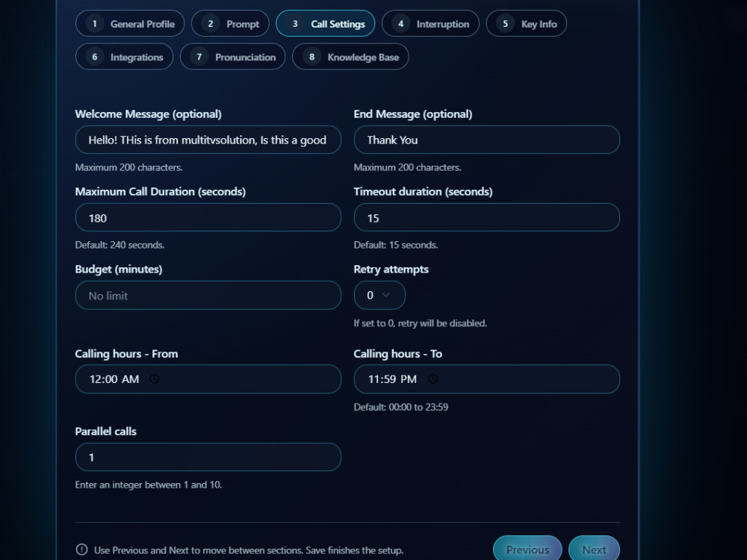
Task: Open the Key Info step tab
Action: [527, 23]
